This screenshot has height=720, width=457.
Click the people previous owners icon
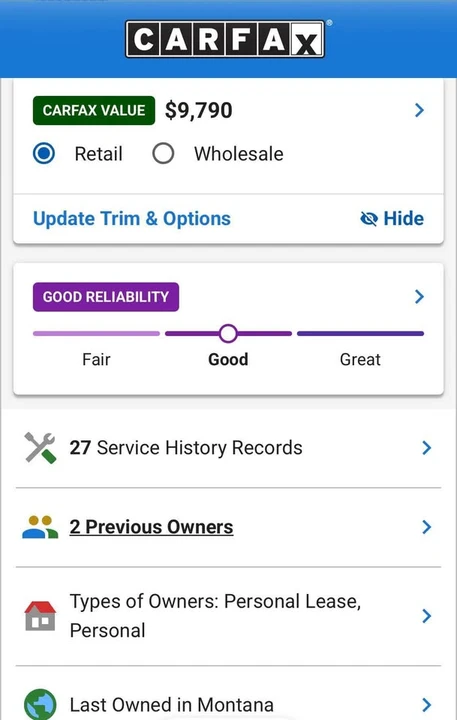(x=40, y=527)
